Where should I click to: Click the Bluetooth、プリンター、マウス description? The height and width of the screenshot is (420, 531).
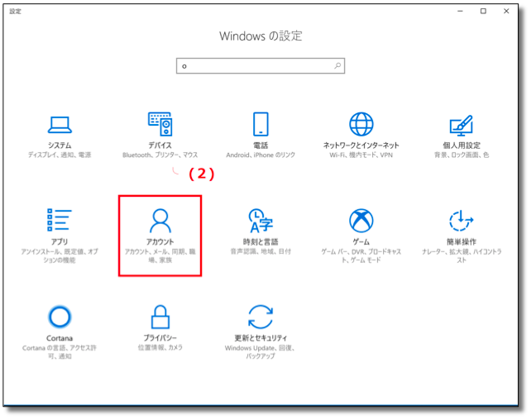coord(160,155)
